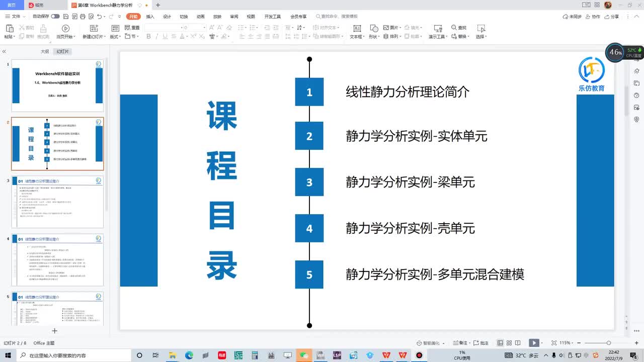Start slideshow from current slide icon
644x362 pixels.
pyautogui.click(x=65, y=28)
